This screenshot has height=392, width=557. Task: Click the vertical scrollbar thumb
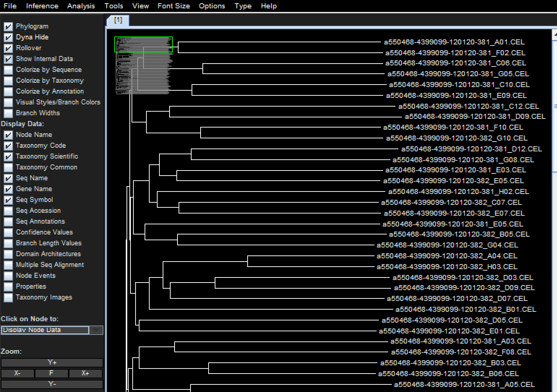point(555,107)
